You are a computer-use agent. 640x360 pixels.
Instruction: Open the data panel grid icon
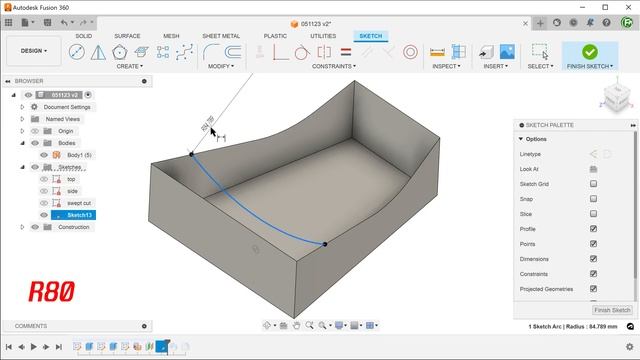tap(9, 23)
